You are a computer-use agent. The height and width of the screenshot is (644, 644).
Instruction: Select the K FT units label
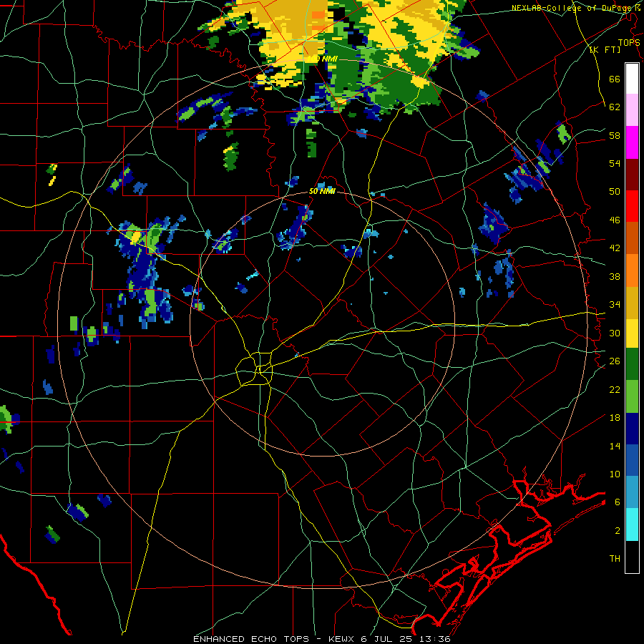[605, 49]
